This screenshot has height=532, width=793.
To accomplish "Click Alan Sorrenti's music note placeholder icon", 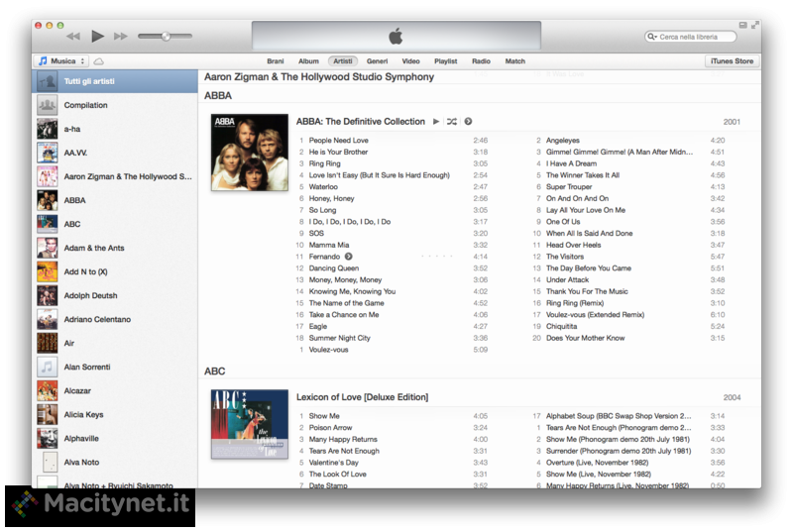I will pyautogui.click(x=47, y=367).
